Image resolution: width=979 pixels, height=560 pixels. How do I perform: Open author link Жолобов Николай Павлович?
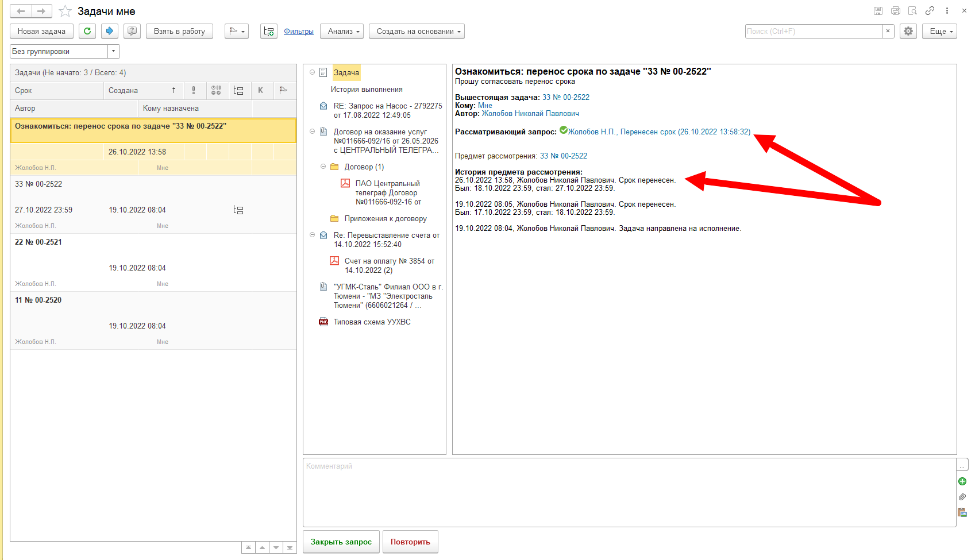(530, 113)
